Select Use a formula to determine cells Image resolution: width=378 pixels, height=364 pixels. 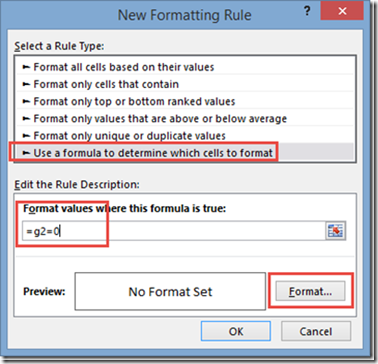pyautogui.click(x=185, y=153)
